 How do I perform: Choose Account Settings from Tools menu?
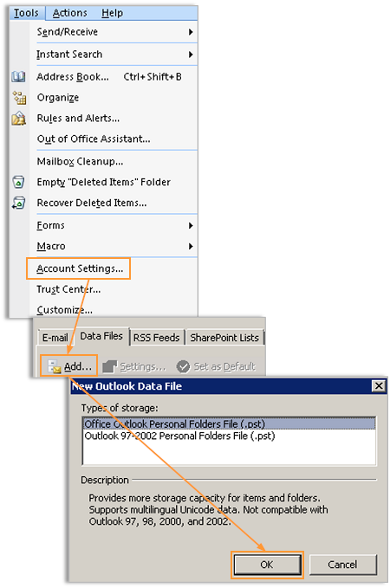[x=80, y=268]
